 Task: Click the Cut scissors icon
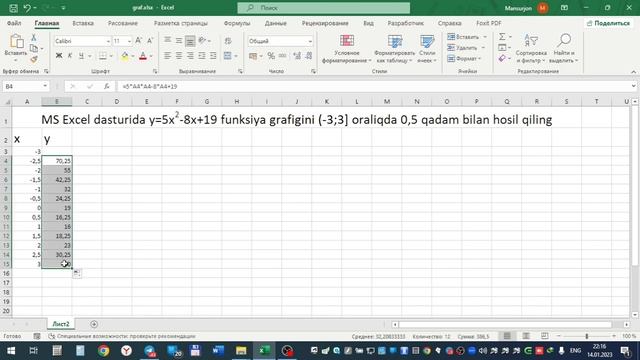click(x=33, y=38)
